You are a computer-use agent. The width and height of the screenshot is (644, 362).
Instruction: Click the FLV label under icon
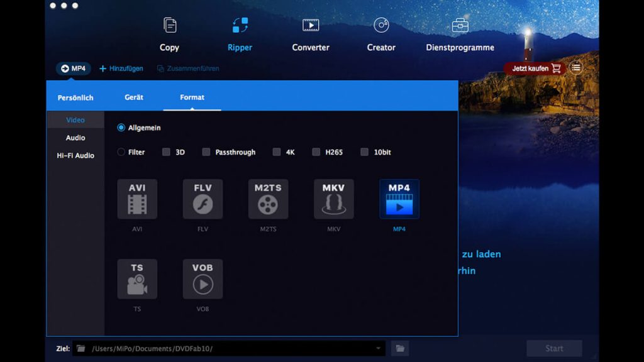click(203, 229)
